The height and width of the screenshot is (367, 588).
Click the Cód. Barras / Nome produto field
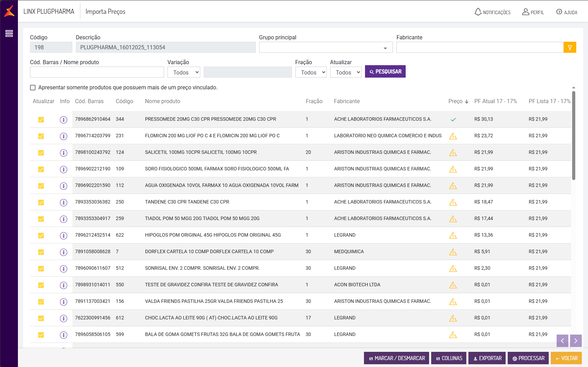[97, 72]
